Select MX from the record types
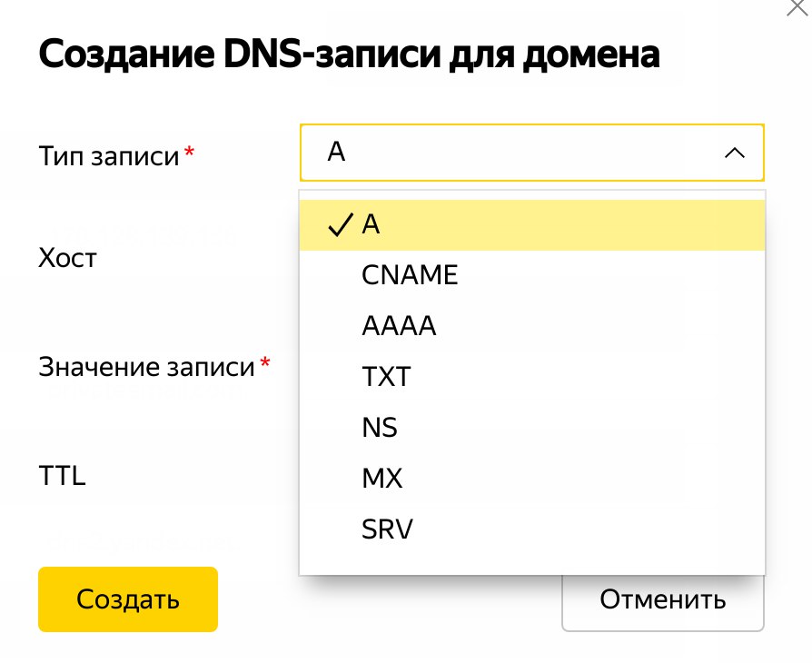 tap(532, 478)
